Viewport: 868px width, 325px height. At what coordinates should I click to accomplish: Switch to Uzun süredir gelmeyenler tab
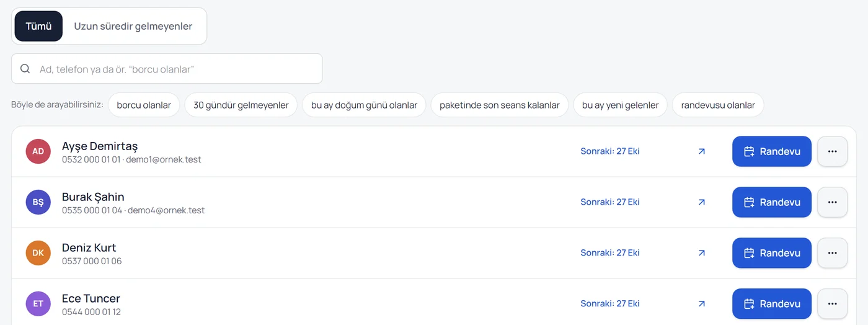pyautogui.click(x=133, y=26)
